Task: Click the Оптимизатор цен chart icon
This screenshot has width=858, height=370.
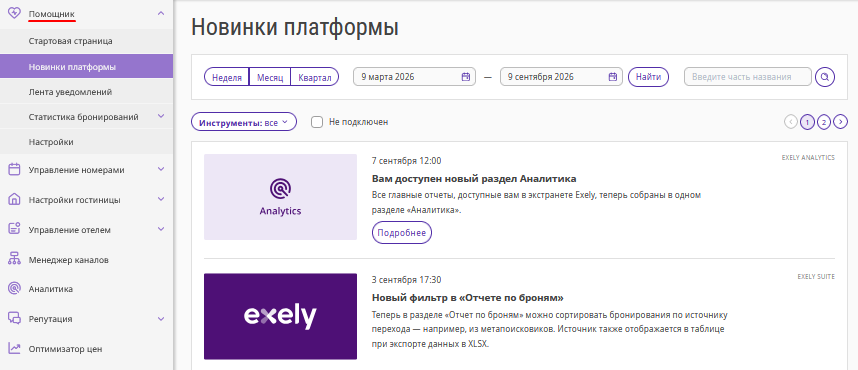Action: [x=15, y=349]
